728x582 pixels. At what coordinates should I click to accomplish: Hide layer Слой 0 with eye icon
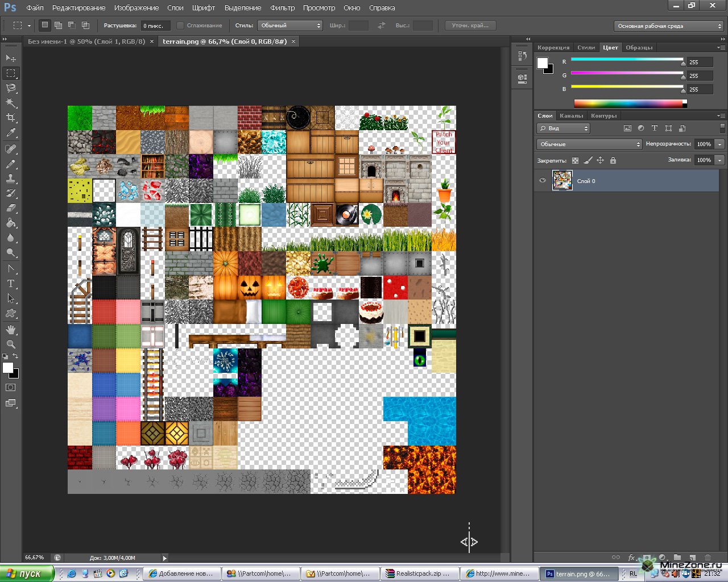[542, 181]
